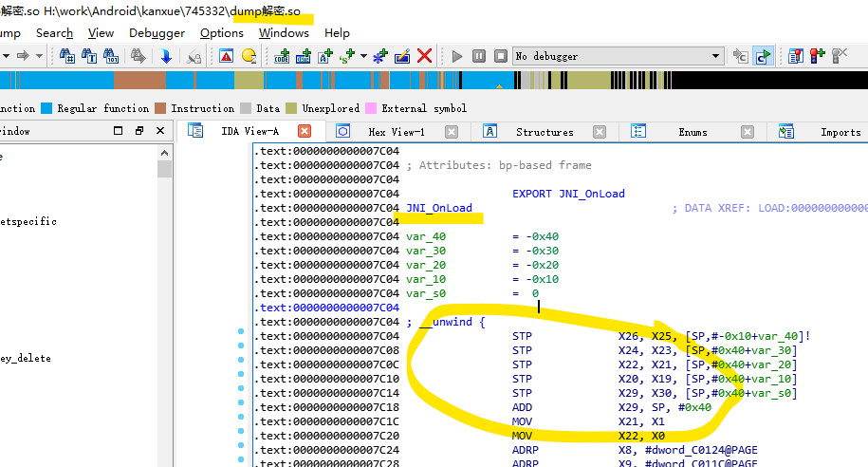Screen dimensions: 868x467
Task: Click the make string 'A' plus icon
Action: 325,56
